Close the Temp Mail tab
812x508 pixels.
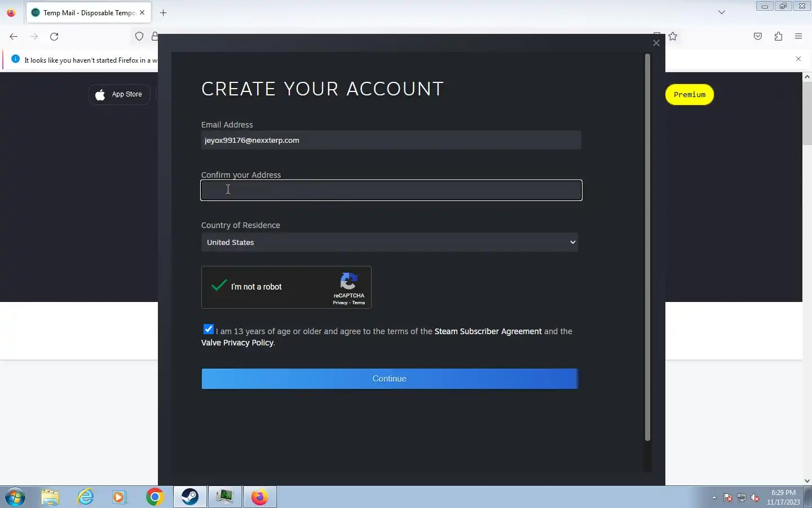pyautogui.click(x=142, y=12)
